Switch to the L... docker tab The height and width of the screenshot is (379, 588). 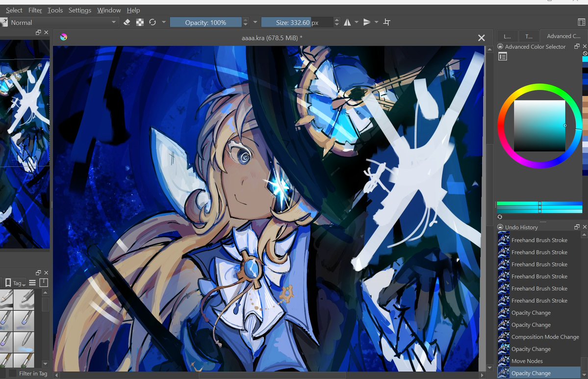(508, 36)
